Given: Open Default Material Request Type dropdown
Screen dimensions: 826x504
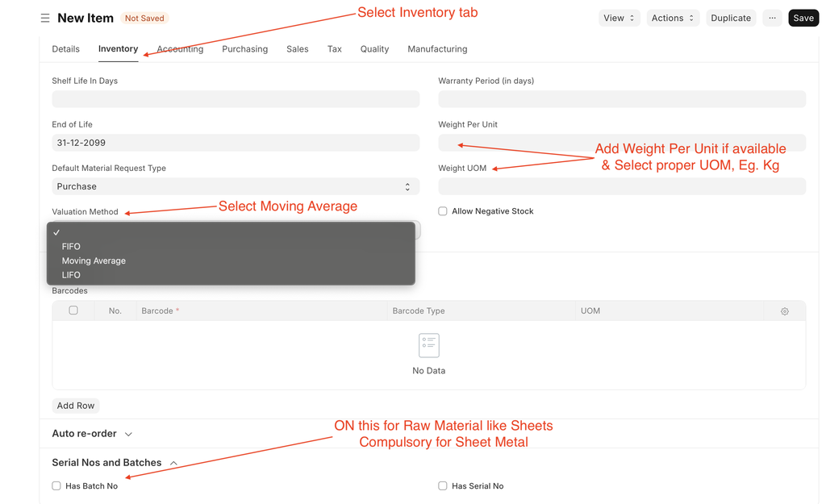Looking at the screenshot, I should coord(236,186).
